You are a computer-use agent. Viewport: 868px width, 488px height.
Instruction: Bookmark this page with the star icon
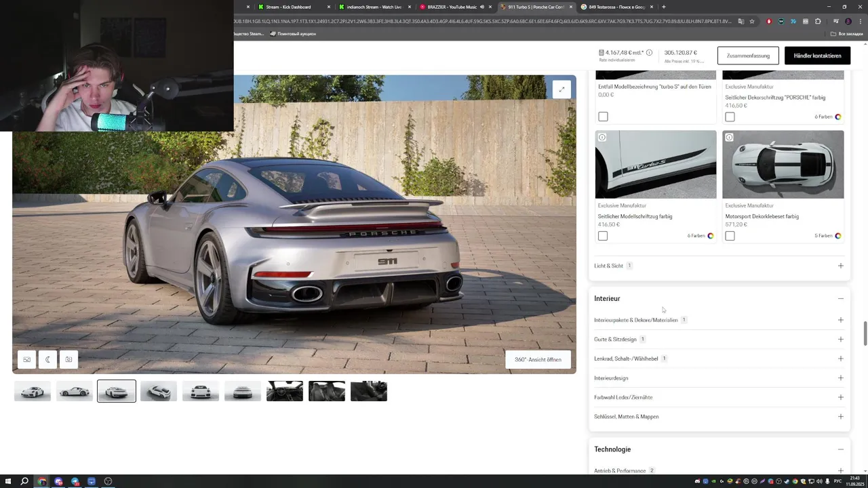coord(752,21)
